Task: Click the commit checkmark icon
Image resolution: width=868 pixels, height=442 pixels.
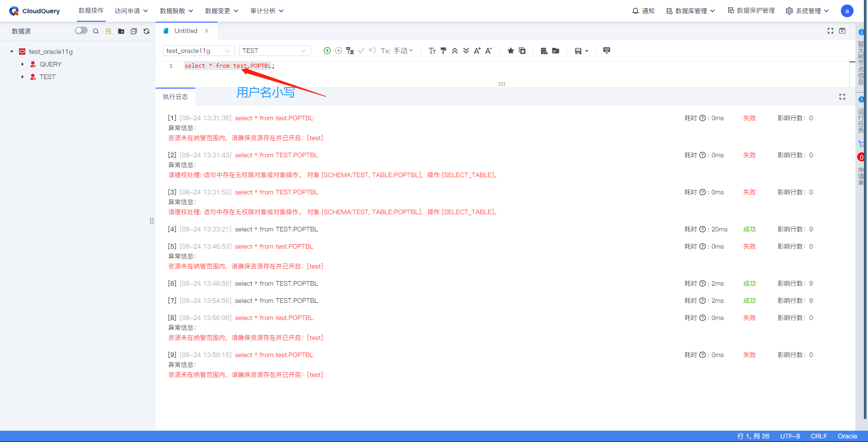Action: tap(361, 51)
